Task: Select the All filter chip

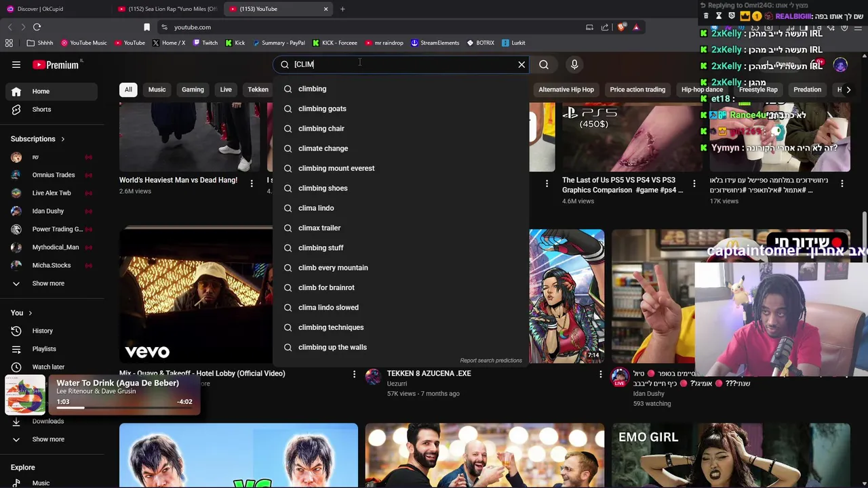Action: point(128,89)
